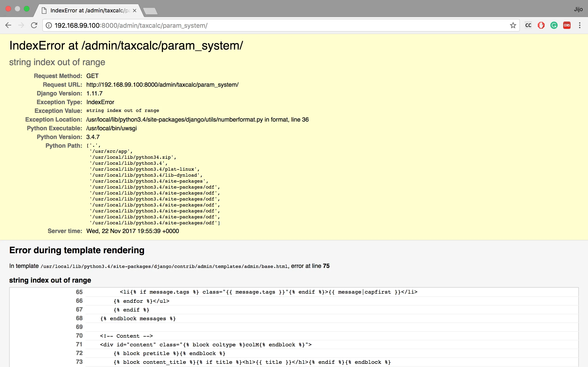The image size is (588, 367).
Task: Open the green Grammarly extension
Action: (554, 25)
